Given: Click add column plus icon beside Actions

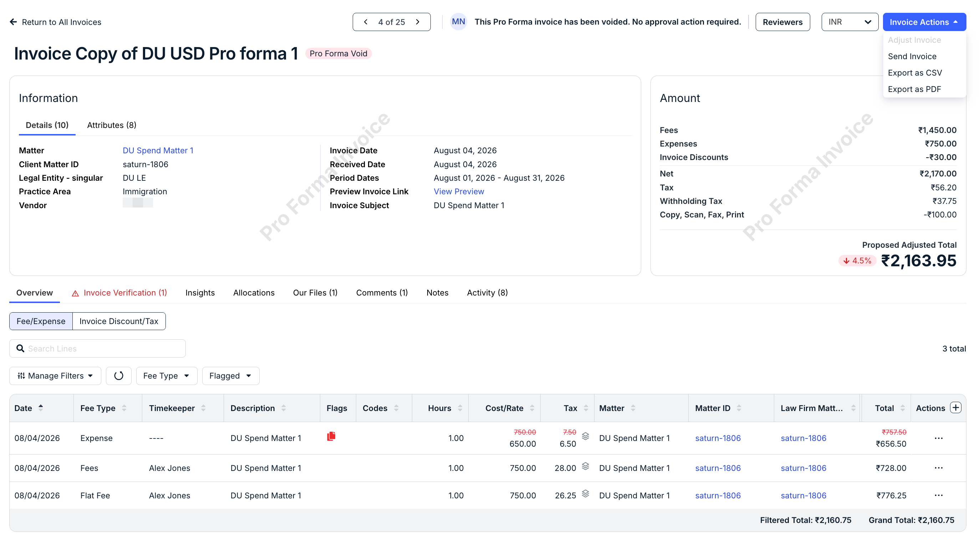Looking at the screenshot, I should [x=956, y=407].
